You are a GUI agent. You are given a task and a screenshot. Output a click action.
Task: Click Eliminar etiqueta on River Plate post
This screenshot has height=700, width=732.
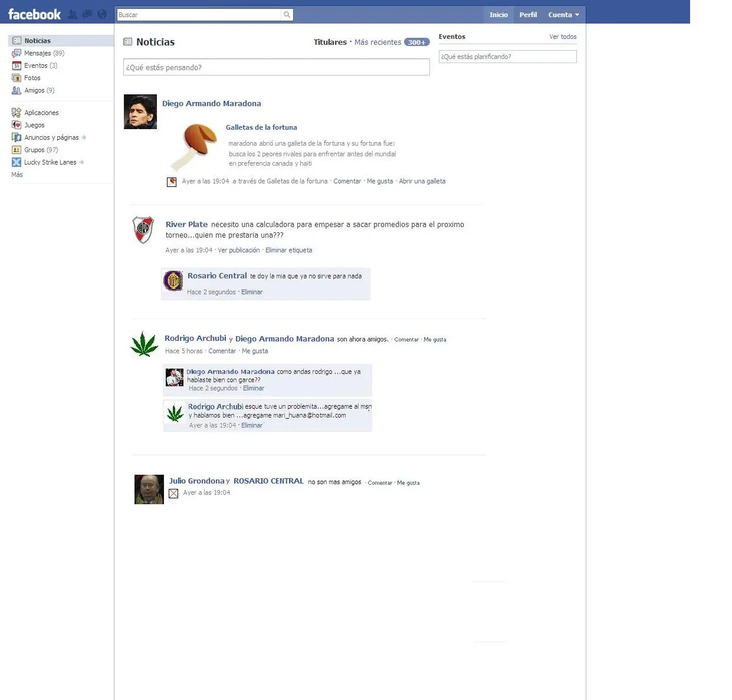pyautogui.click(x=289, y=250)
